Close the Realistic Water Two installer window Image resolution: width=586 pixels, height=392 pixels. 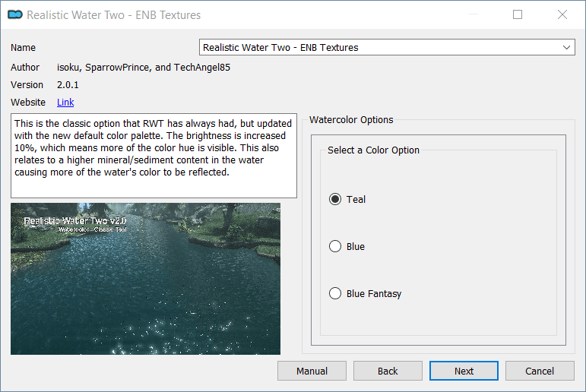tap(562, 14)
